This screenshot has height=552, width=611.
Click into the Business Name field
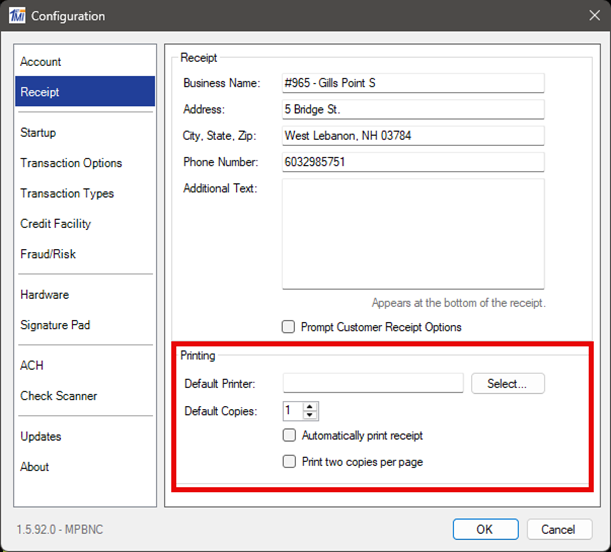click(x=413, y=84)
